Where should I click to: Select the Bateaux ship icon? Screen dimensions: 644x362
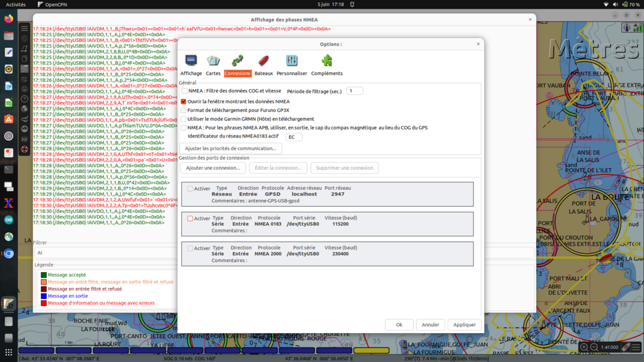point(264,61)
